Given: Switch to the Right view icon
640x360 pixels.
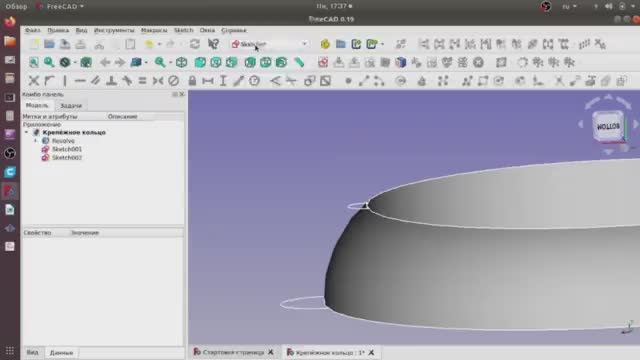Looking at the screenshot, I should [x=231, y=62].
